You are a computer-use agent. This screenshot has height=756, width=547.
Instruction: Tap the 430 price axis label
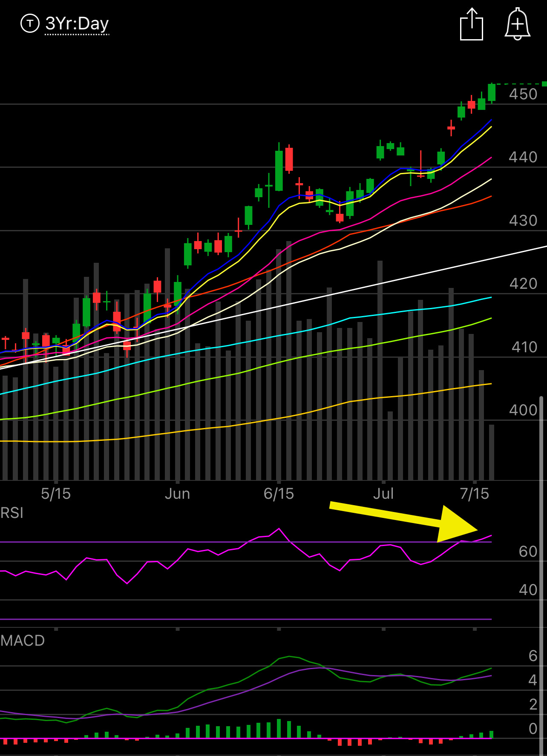click(x=523, y=221)
